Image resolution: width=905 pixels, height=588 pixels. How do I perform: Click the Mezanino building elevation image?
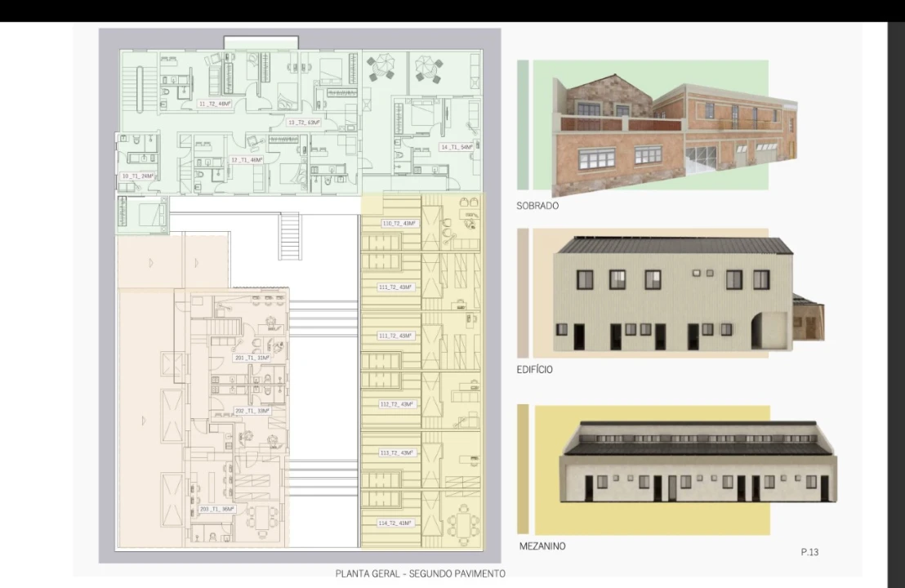click(x=698, y=464)
